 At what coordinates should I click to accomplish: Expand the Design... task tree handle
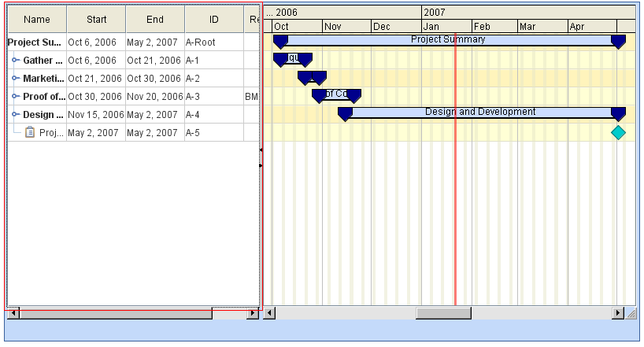[16, 115]
